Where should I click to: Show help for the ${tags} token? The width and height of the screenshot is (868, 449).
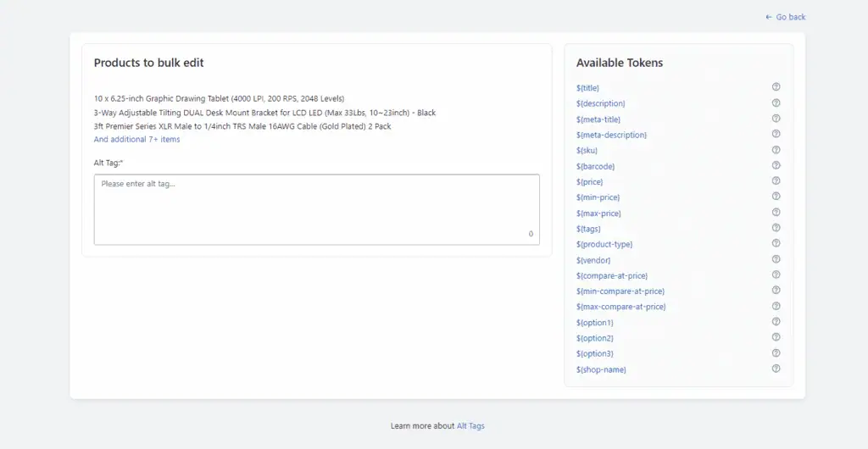(x=776, y=228)
